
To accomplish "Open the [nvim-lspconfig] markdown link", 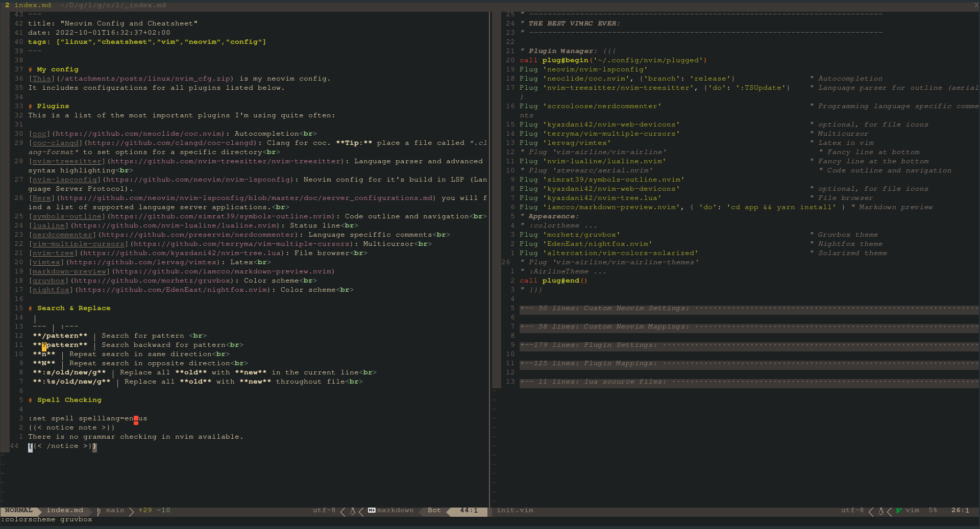I will coord(65,180).
